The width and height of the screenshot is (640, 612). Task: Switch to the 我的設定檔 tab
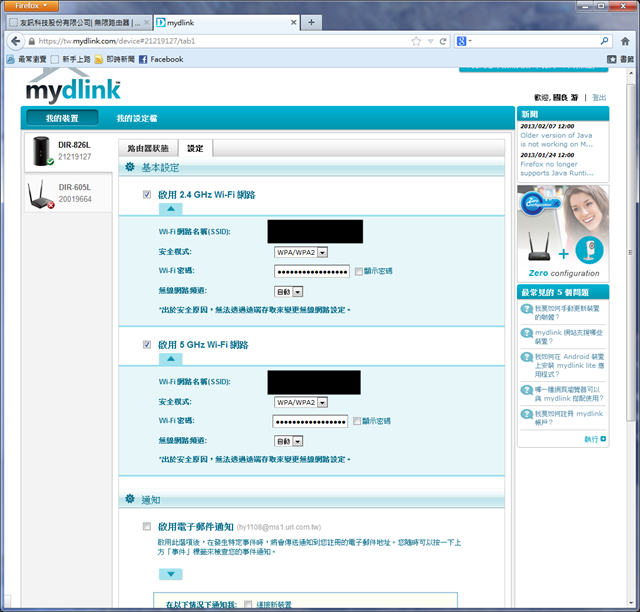[x=137, y=118]
